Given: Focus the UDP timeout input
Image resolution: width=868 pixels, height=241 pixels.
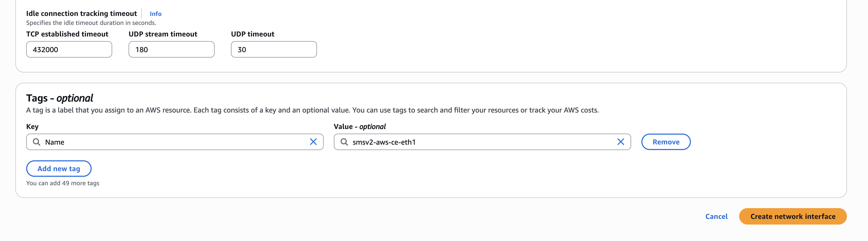Looking at the screenshot, I should click(274, 49).
